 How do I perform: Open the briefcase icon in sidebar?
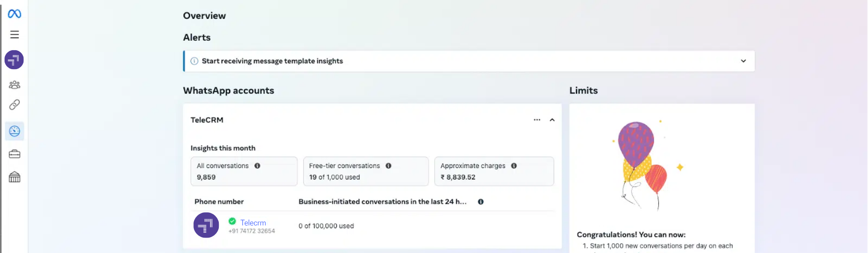pos(14,154)
